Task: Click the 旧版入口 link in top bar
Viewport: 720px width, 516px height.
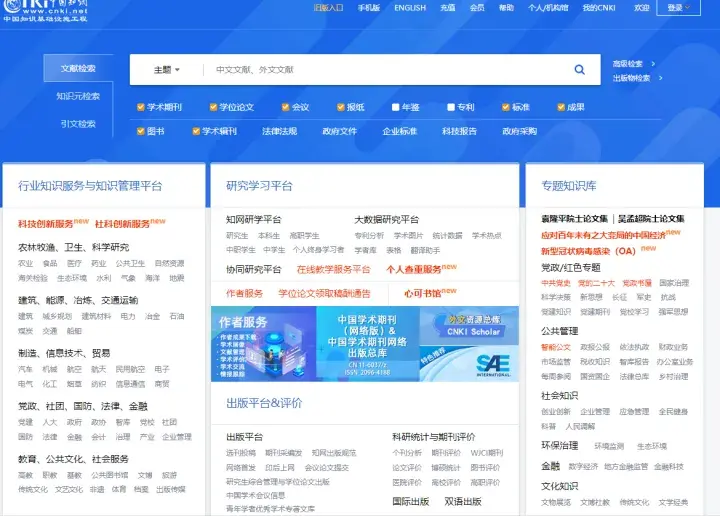Action: 327,8
